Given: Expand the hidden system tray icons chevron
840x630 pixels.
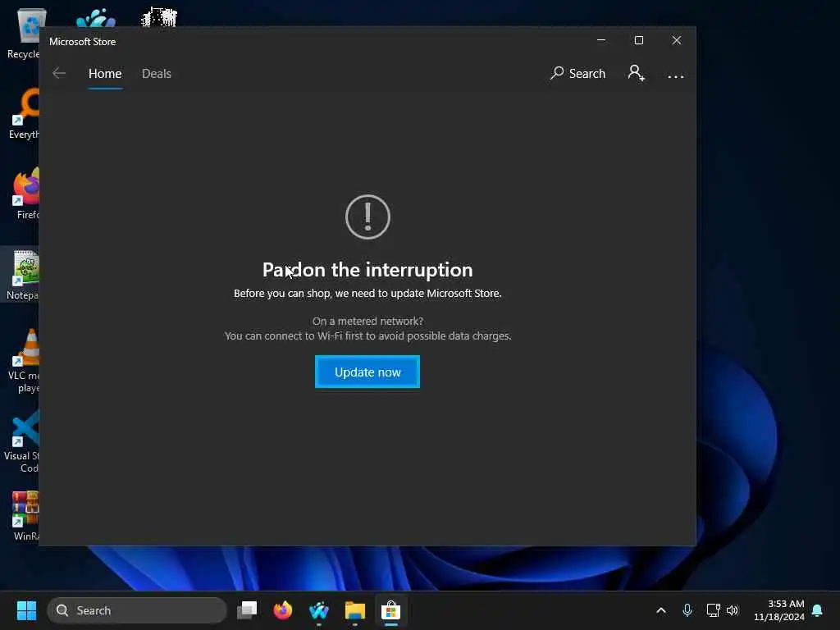Looking at the screenshot, I should (661, 610).
